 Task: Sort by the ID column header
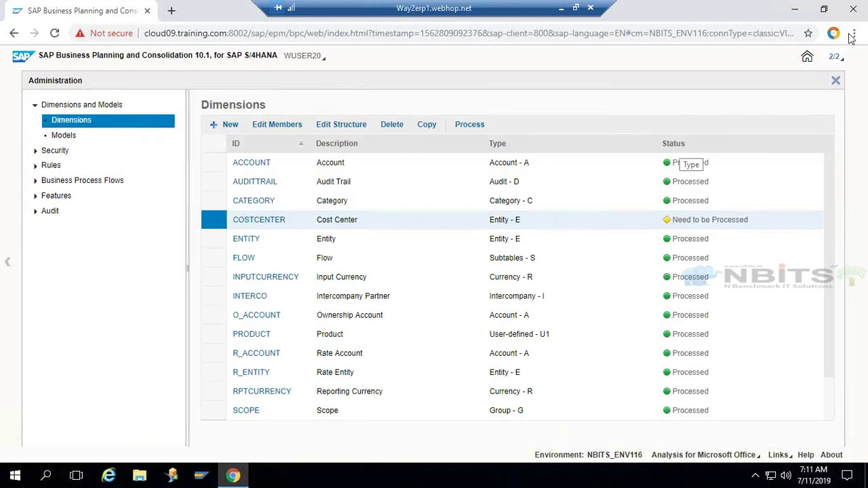(x=268, y=144)
